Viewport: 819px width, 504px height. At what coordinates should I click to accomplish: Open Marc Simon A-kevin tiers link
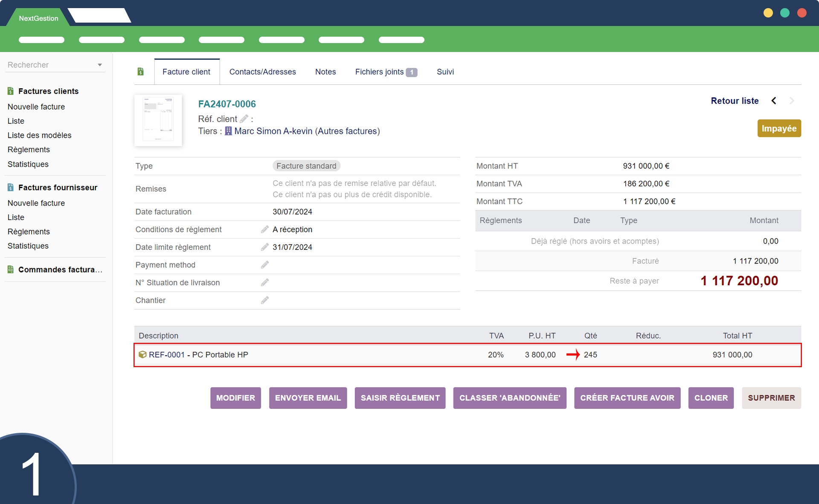tap(273, 131)
